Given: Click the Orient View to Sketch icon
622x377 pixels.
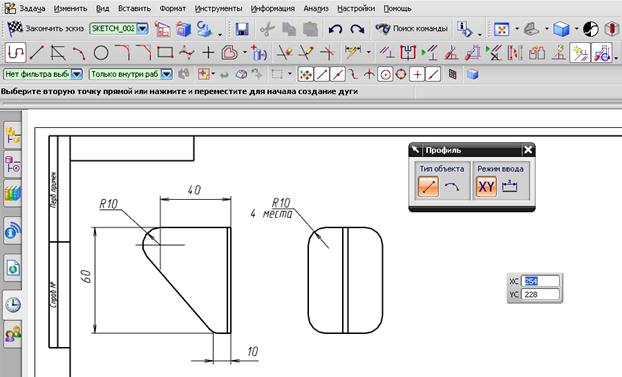Looking at the screenshot, I should click(162, 29).
